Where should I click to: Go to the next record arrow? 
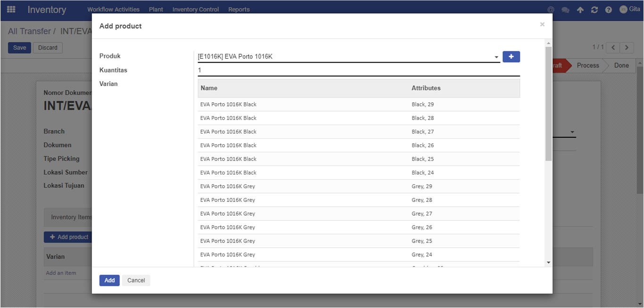click(x=627, y=47)
